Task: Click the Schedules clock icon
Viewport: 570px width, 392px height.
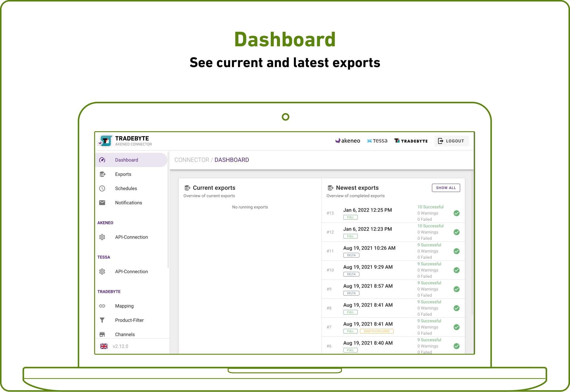Action: (x=102, y=188)
